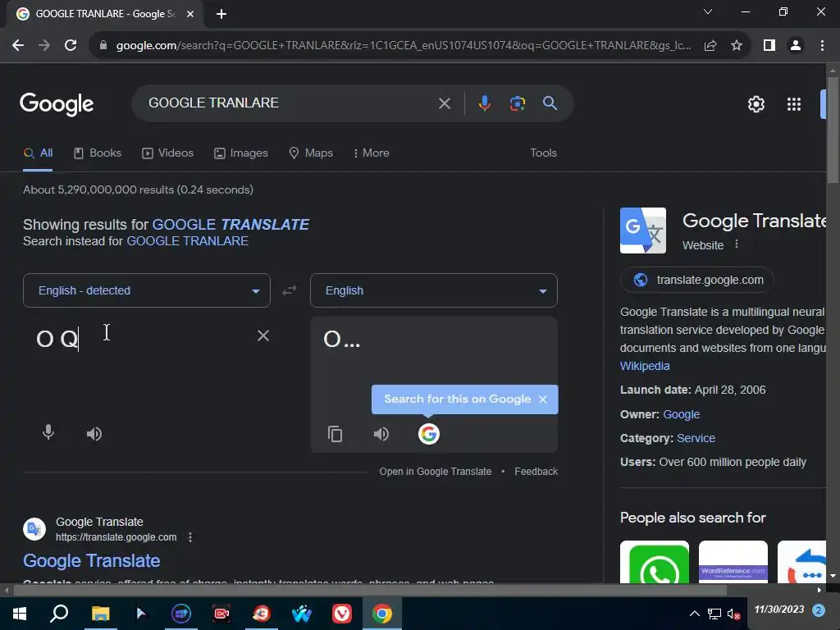Swap the translation languages
The image size is (840, 630).
click(290, 290)
